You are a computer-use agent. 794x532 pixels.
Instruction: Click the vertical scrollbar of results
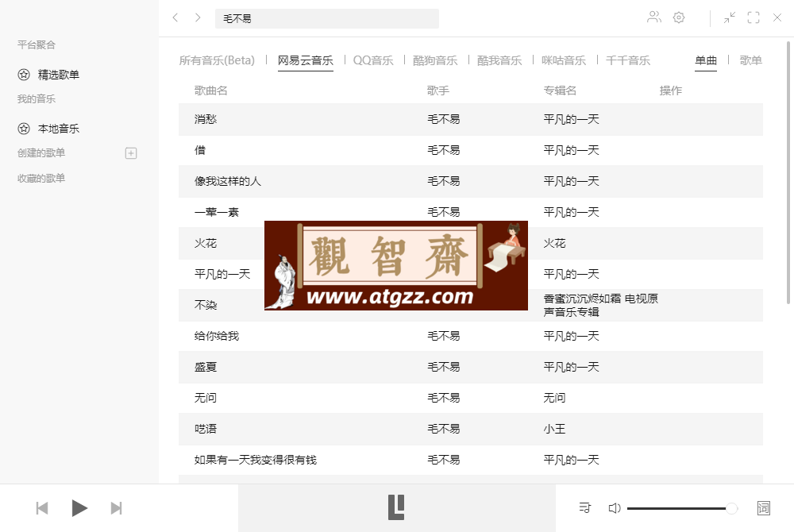(x=788, y=172)
